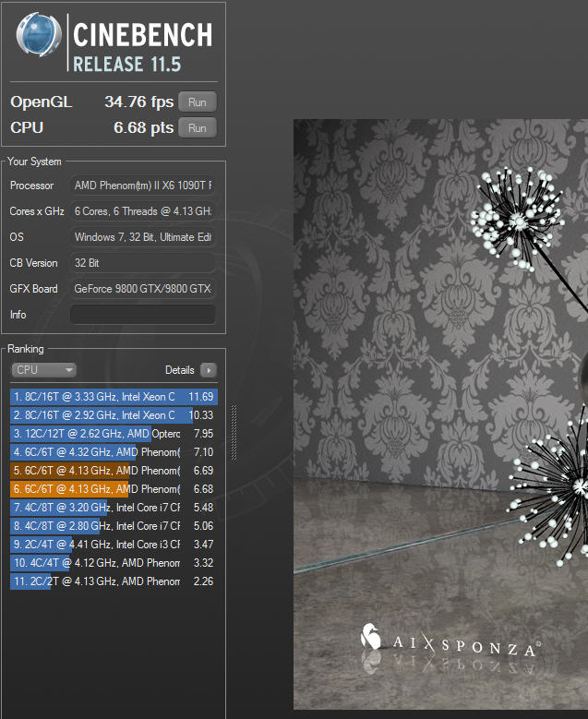Run the CPU benchmark
Image resolution: width=588 pixels, height=719 pixels.
tap(197, 128)
